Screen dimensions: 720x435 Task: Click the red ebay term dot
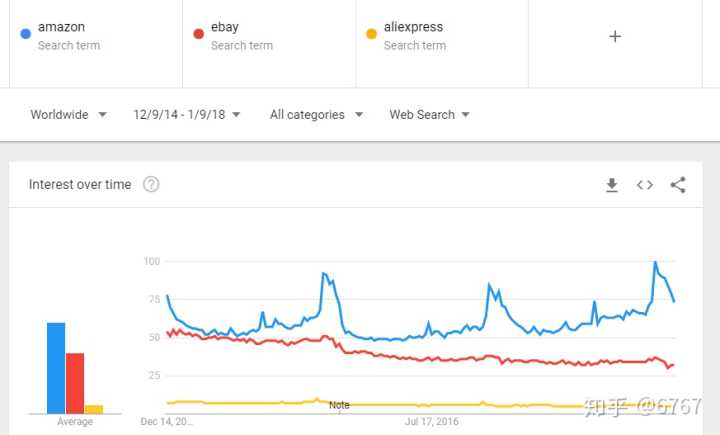click(x=198, y=34)
